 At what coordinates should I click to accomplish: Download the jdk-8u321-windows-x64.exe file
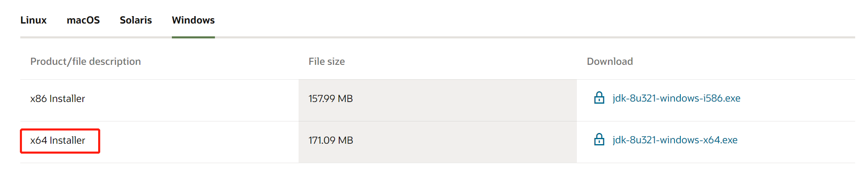coord(675,140)
